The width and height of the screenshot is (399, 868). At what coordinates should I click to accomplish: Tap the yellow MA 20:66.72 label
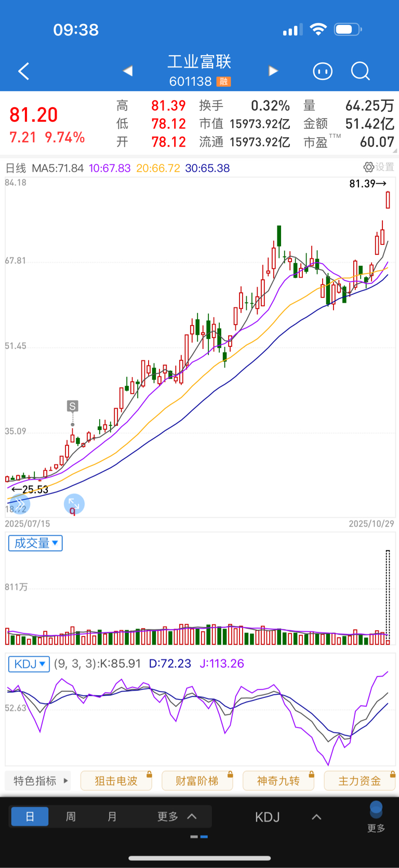click(158, 168)
